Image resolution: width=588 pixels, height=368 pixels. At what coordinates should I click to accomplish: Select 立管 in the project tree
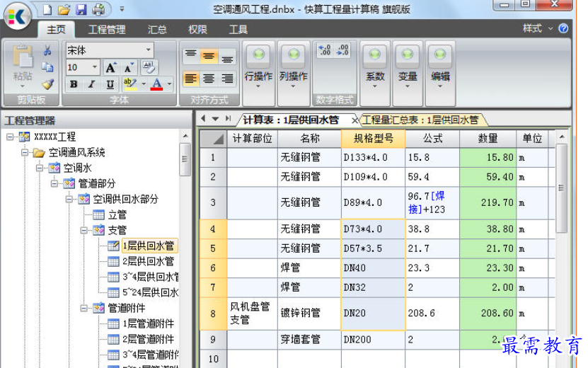click(x=117, y=214)
